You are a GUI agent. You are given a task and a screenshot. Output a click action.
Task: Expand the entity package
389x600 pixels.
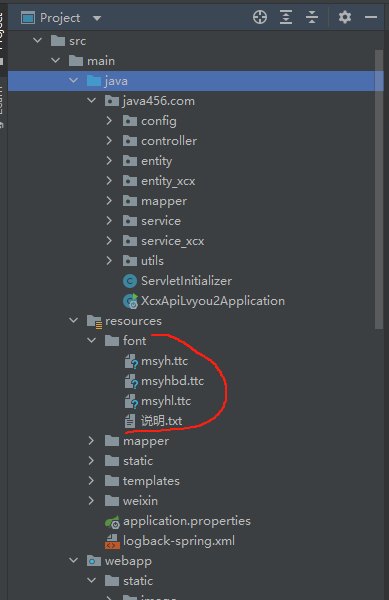109,160
